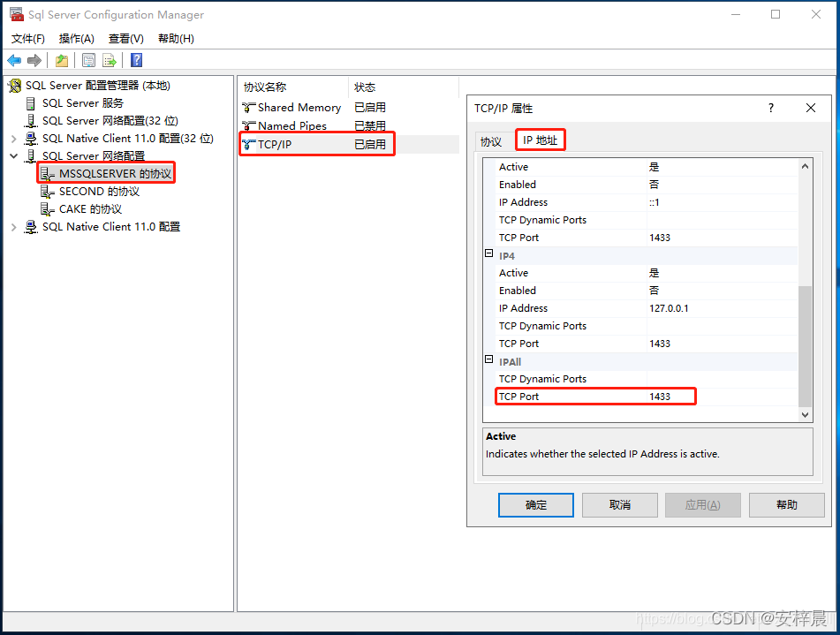Collapse the IP4 property group
840x635 pixels.
point(488,253)
